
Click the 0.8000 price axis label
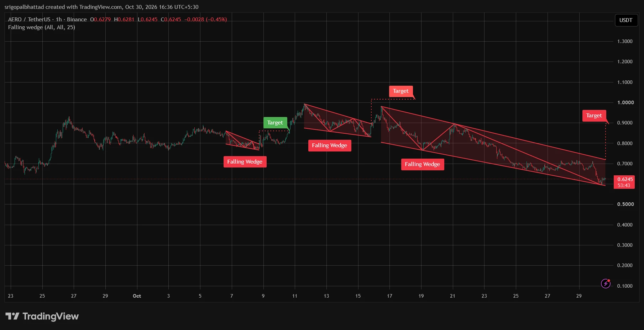[625, 143]
